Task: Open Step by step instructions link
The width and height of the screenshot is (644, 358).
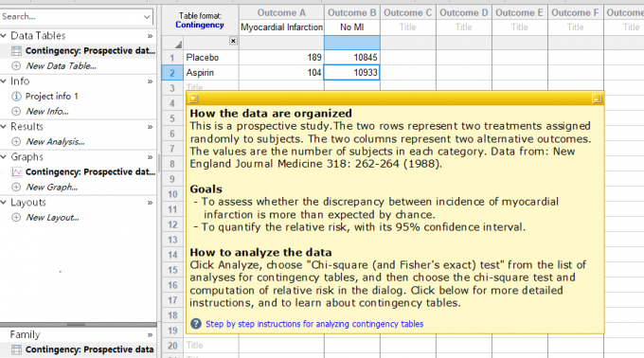Action: tap(314, 324)
